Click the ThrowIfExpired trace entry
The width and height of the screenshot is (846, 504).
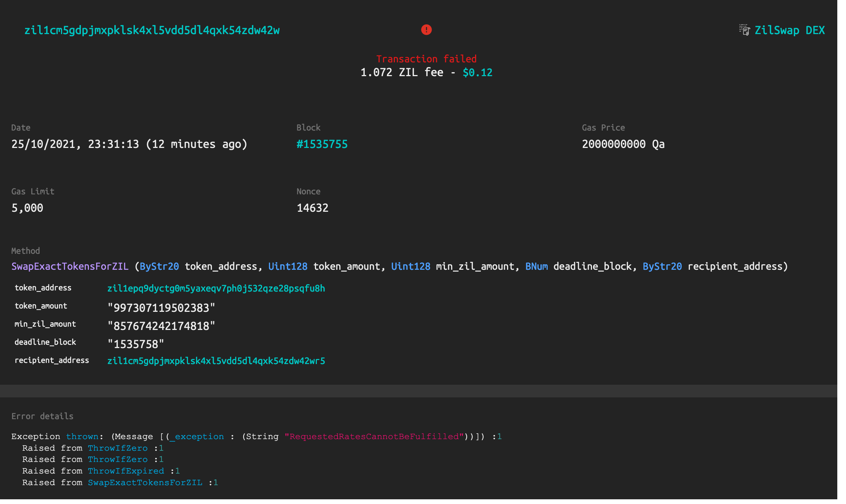click(x=126, y=471)
